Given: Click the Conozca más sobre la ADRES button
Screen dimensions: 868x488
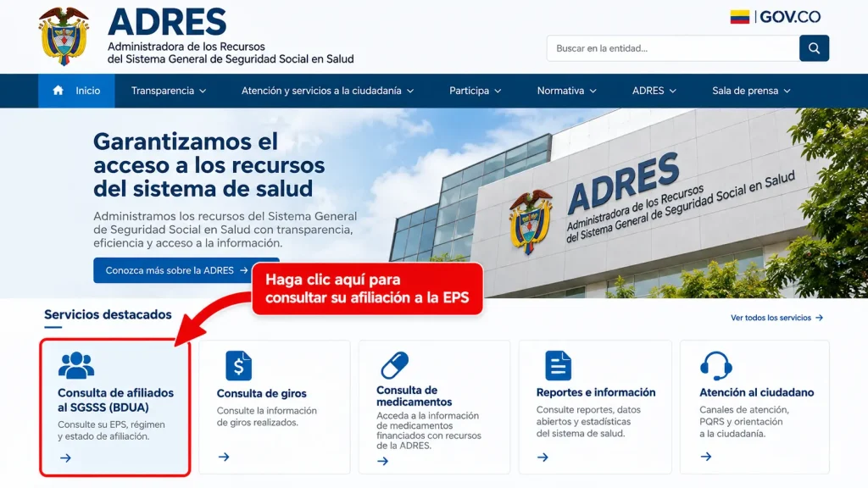Looking at the screenshot, I should 186,270.
